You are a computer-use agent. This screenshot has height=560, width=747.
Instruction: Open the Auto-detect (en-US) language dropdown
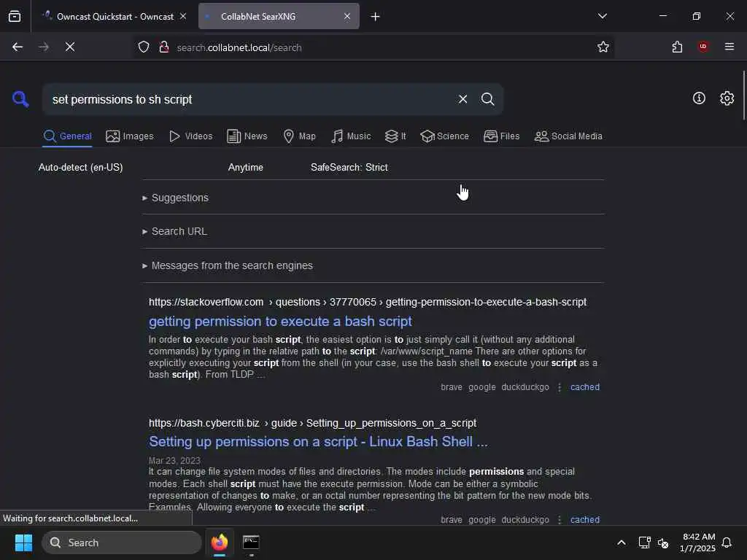coord(80,168)
